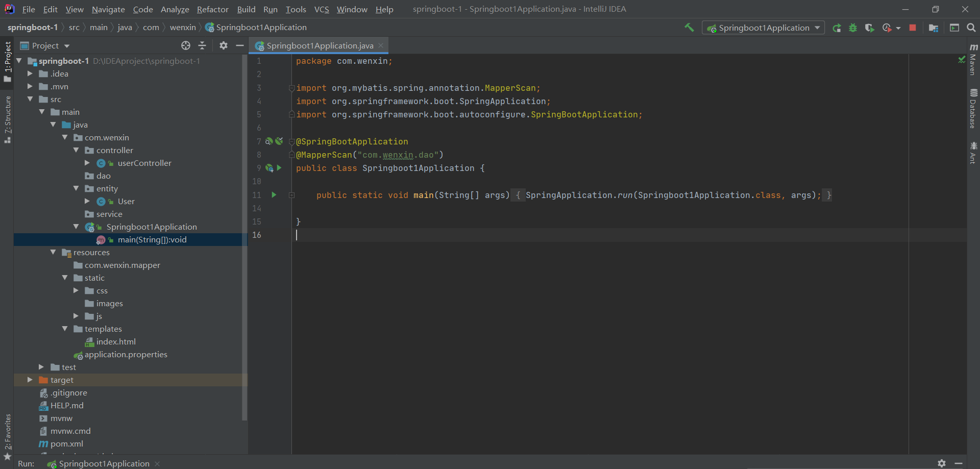Open the Build menu
The image size is (980, 469).
[246, 9]
